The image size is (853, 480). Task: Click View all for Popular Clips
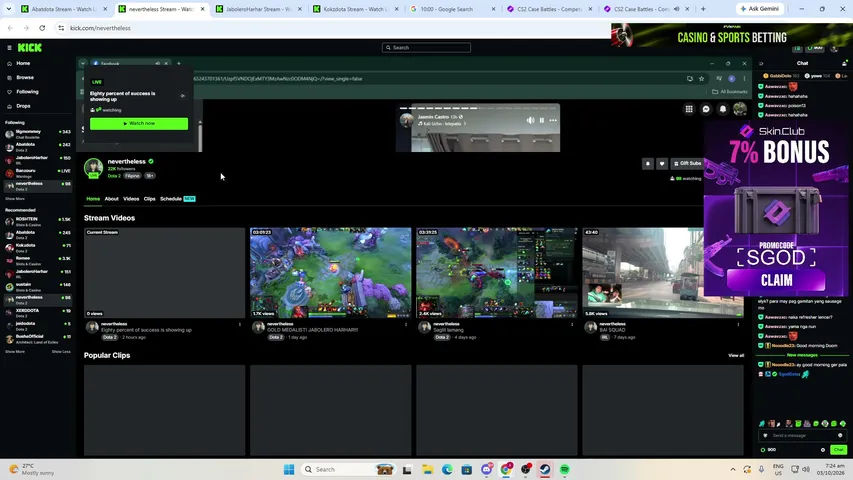click(736, 355)
